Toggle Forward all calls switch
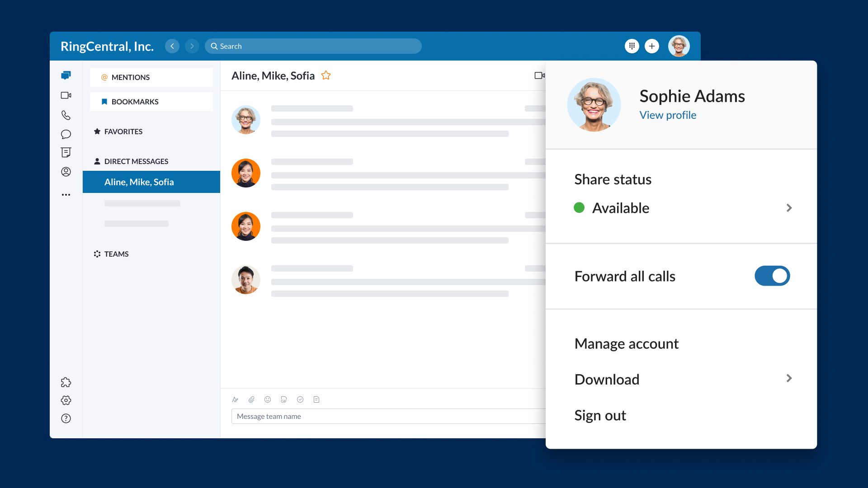 [x=772, y=276]
